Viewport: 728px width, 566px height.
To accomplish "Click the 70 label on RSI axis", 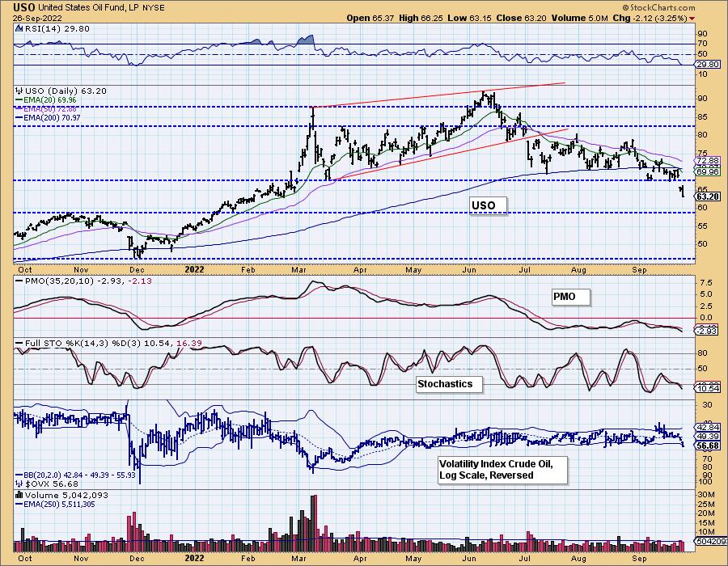I will 702,44.
